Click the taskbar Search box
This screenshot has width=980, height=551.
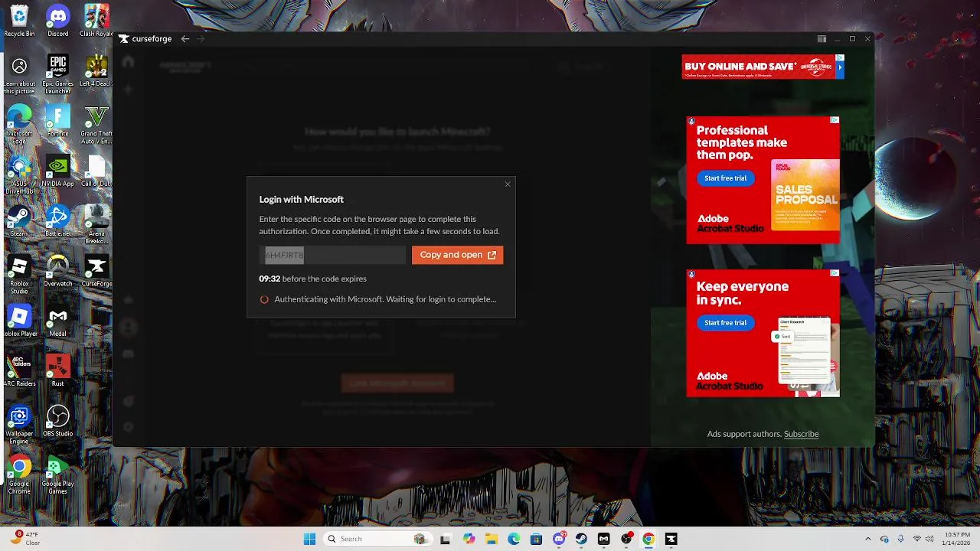pos(377,539)
